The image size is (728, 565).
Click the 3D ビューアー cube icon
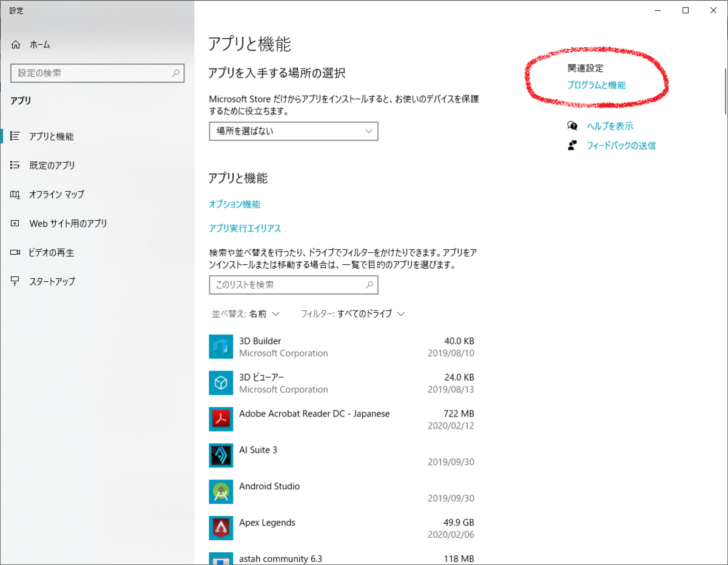coord(221,383)
